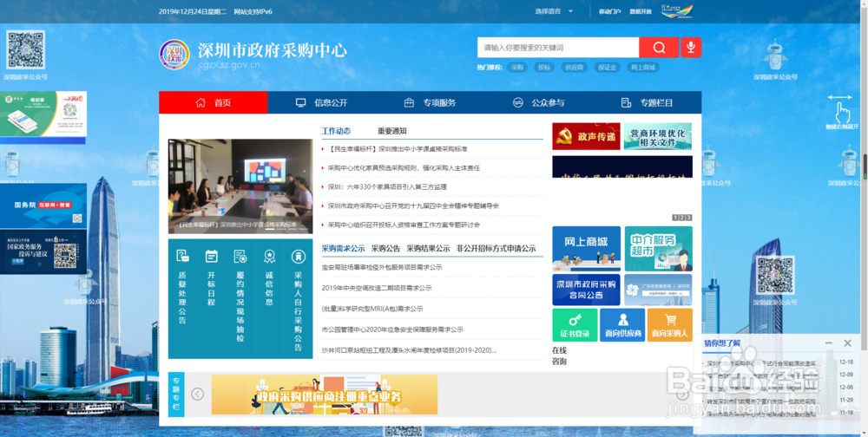Click 采购 hot keyword tag
868x437 pixels.
517,68
